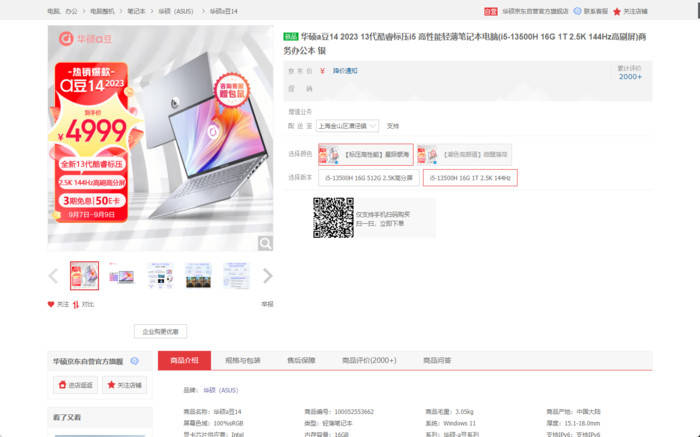The height and width of the screenshot is (437, 700).
Task: Select version i5-13500H 16G 1T 2.5K 144Hz
Action: [470, 178]
